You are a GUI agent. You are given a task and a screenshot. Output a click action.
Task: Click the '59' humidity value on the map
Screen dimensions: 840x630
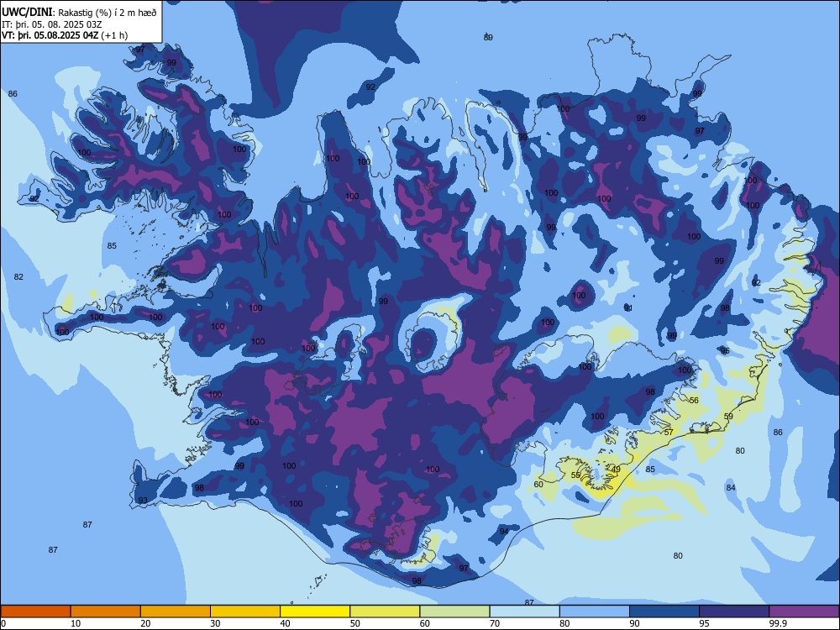[x=728, y=417]
